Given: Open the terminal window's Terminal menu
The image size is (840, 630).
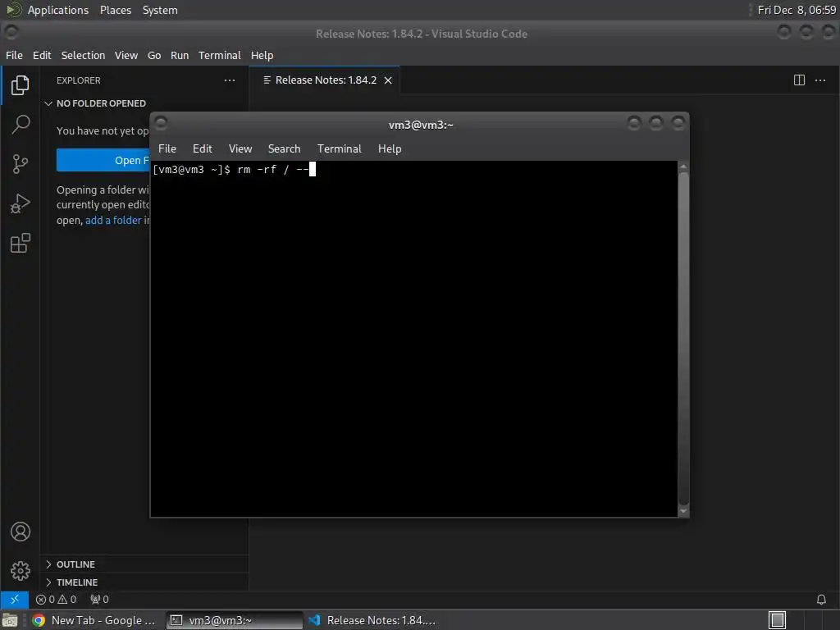Looking at the screenshot, I should pyautogui.click(x=339, y=148).
